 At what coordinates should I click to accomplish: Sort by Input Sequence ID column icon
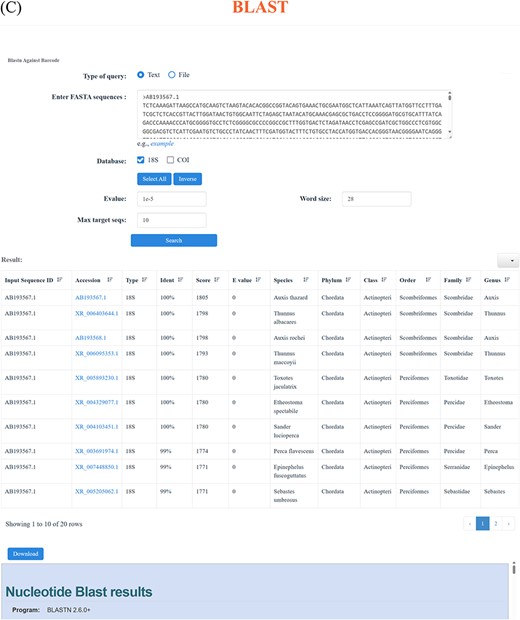[x=59, y=280]
